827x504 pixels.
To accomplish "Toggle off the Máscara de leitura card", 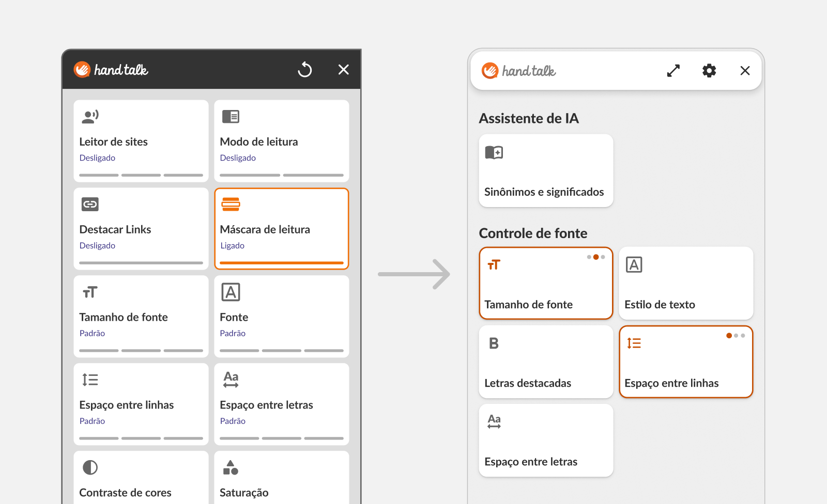I will (x=281, y=229).
